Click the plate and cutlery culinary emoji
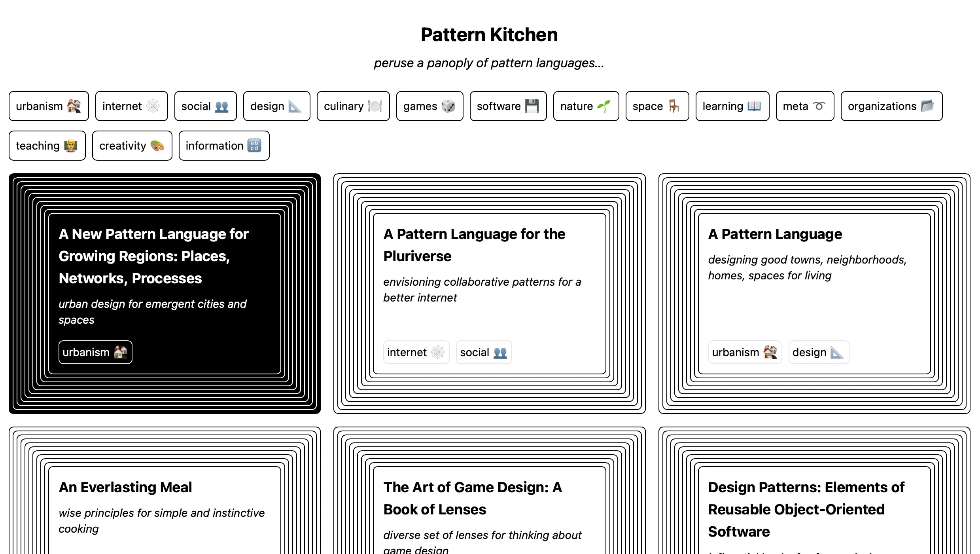This screenshot has width=980, height=554. [375, 106]
